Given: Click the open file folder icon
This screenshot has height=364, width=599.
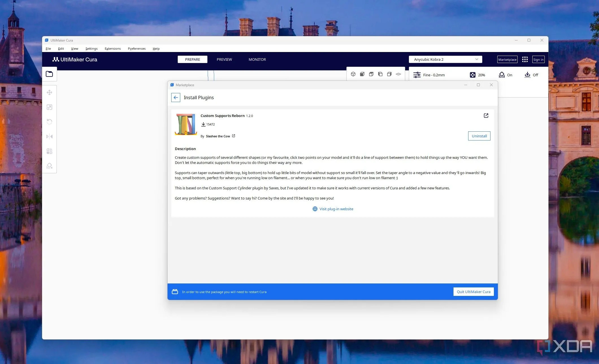Looking at the screenshot, I should 49,74.
